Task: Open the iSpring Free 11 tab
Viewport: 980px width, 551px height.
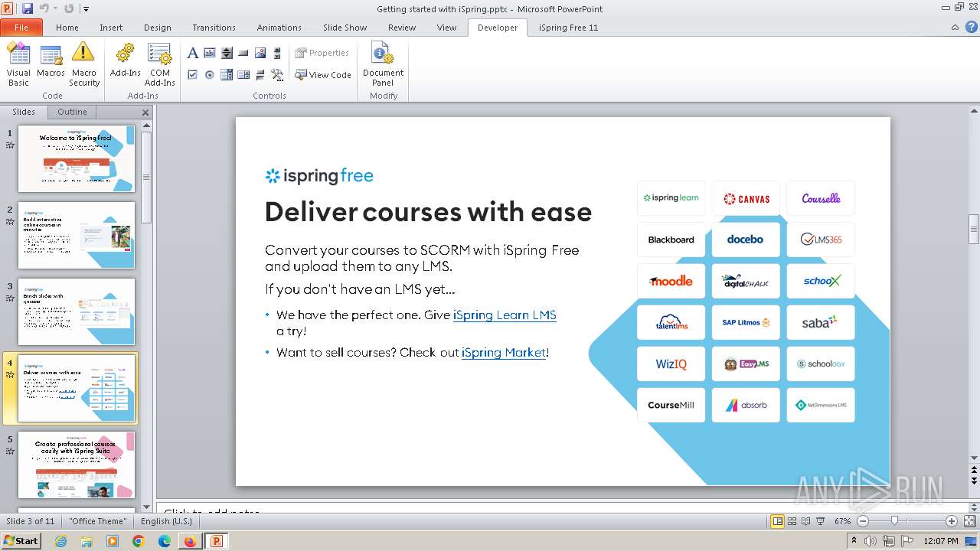Action: (x=568, y=28)
